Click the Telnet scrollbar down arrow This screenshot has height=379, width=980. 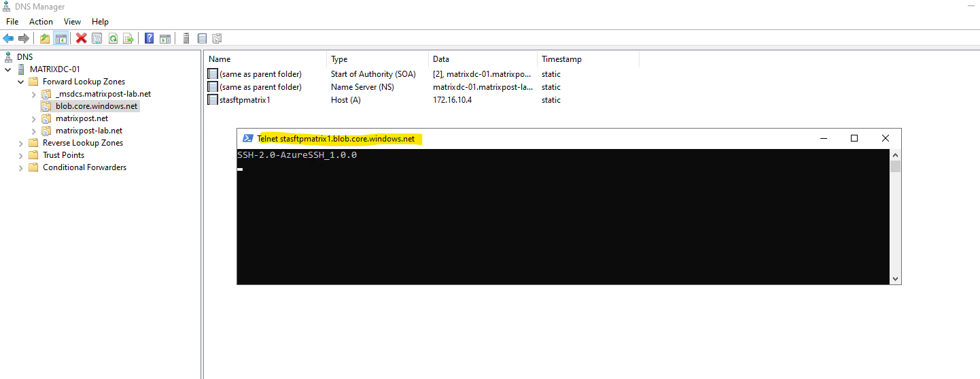click(895, 279)
